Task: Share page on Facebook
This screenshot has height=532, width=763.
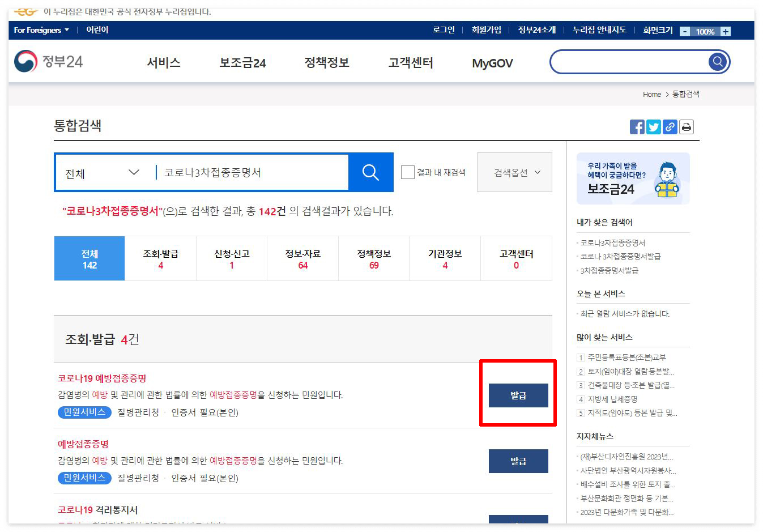Action: pos(637,127)
